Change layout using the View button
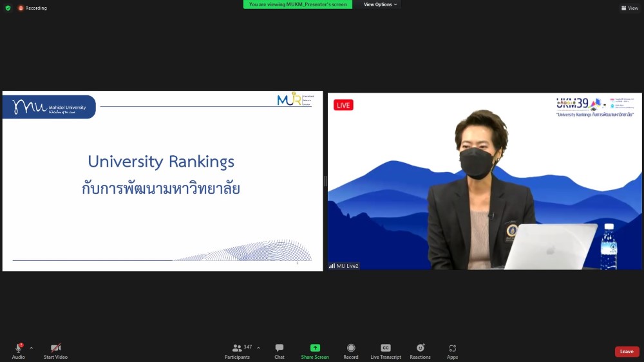 click(629, 8)
